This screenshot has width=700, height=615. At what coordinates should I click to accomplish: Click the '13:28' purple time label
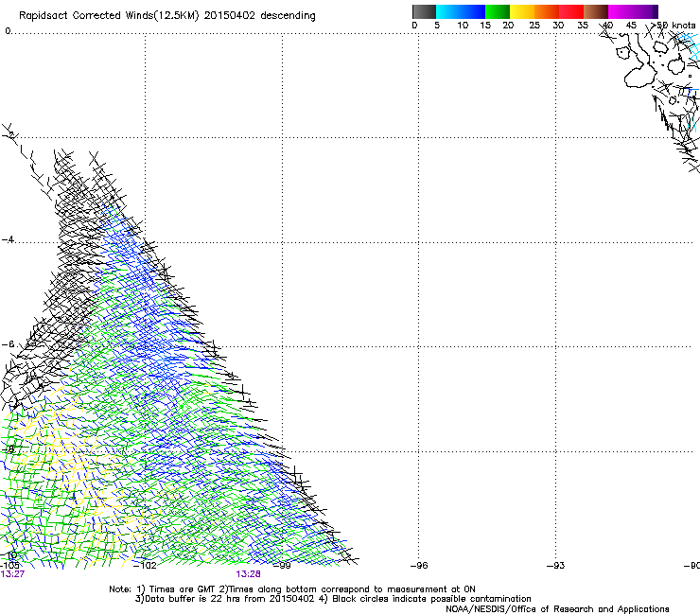pyautogui.click(x=248, y=574)
